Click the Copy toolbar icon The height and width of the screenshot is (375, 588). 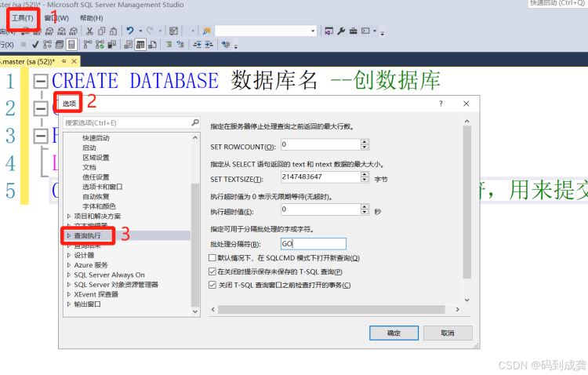coord(101,31)
